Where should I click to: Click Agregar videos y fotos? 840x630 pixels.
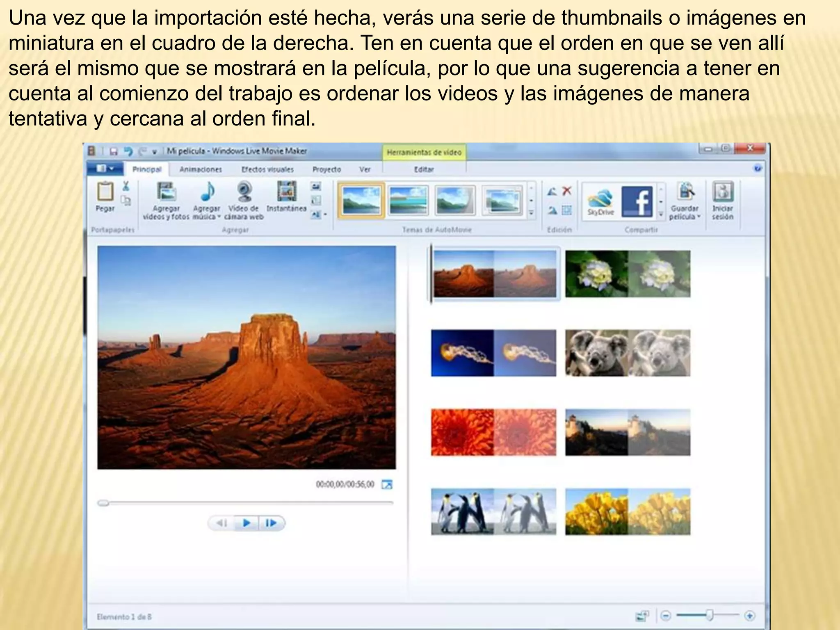166,201
